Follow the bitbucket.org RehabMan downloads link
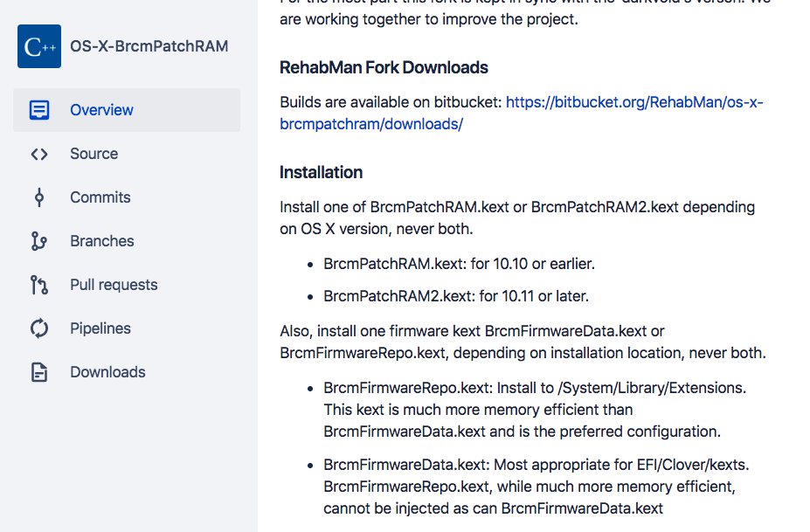The width and height of the screenshot is (810, 532). (522, 113)
